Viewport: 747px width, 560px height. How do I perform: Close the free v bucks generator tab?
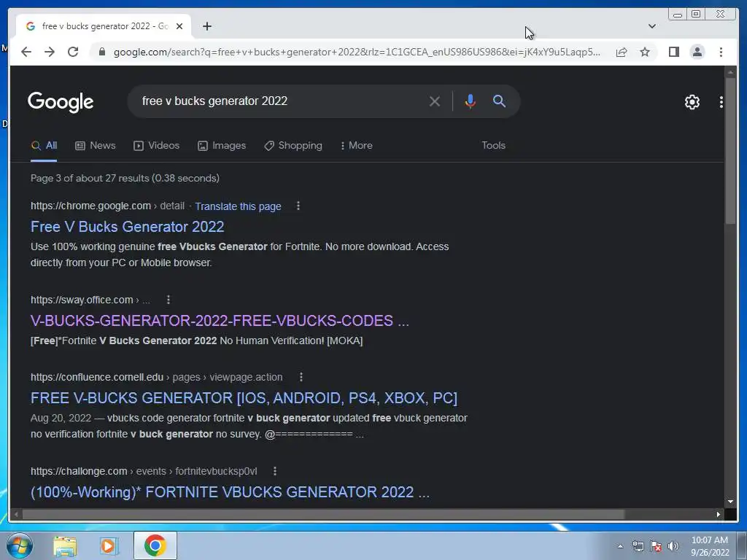(x=179, y=26)
